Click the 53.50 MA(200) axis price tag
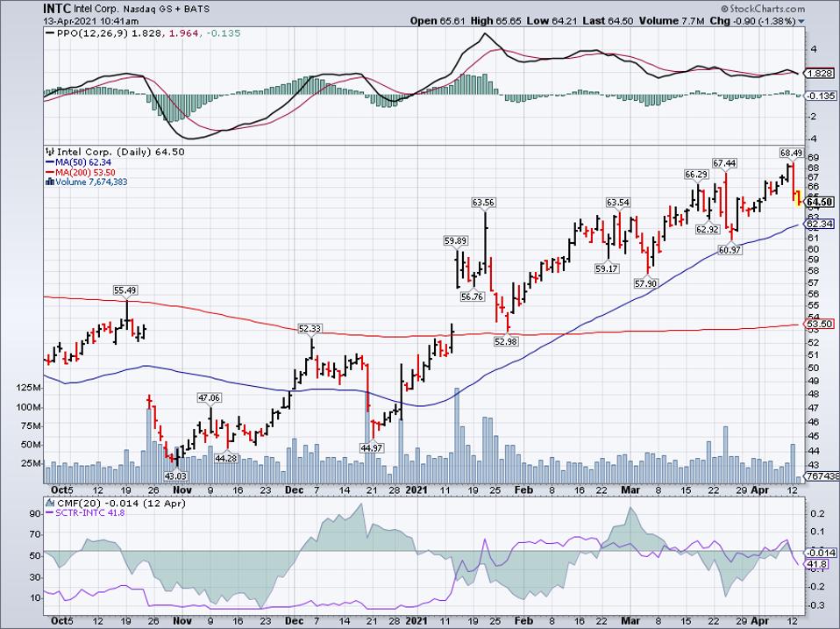The width and height of the screenshot is (840, 629). [x=820, y=324]
